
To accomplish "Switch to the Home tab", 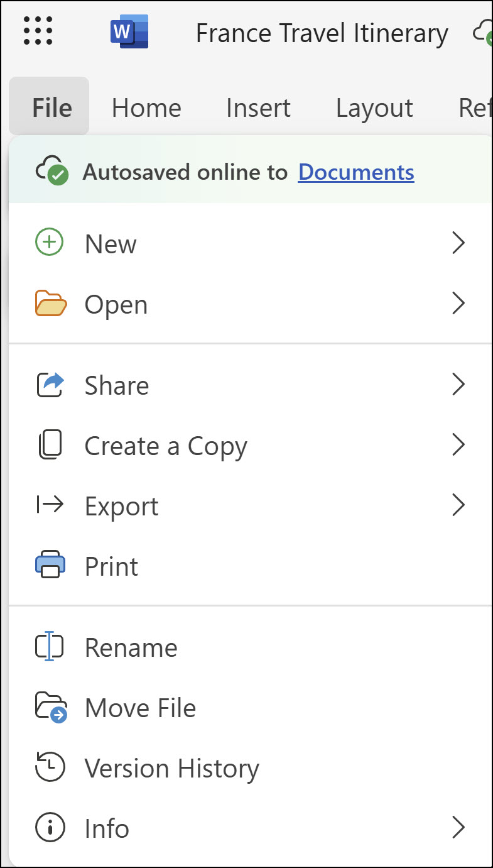I will tap(146, 107).
